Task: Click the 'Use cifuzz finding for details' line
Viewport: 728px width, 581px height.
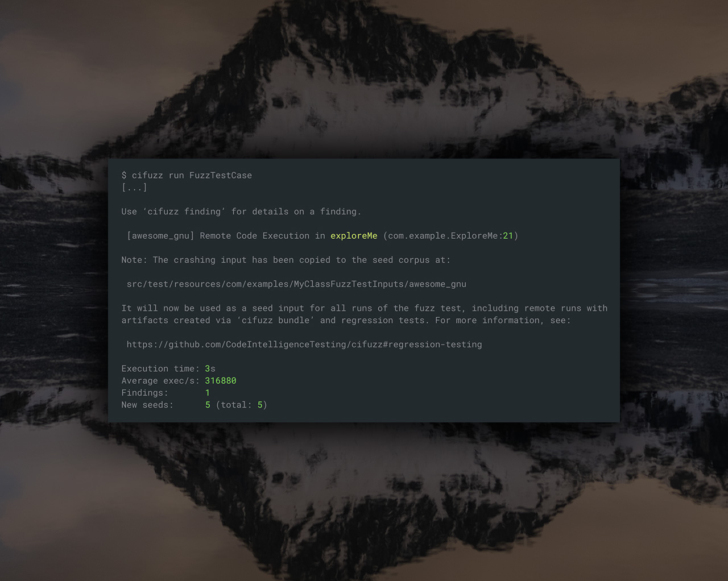Action: 241,211
